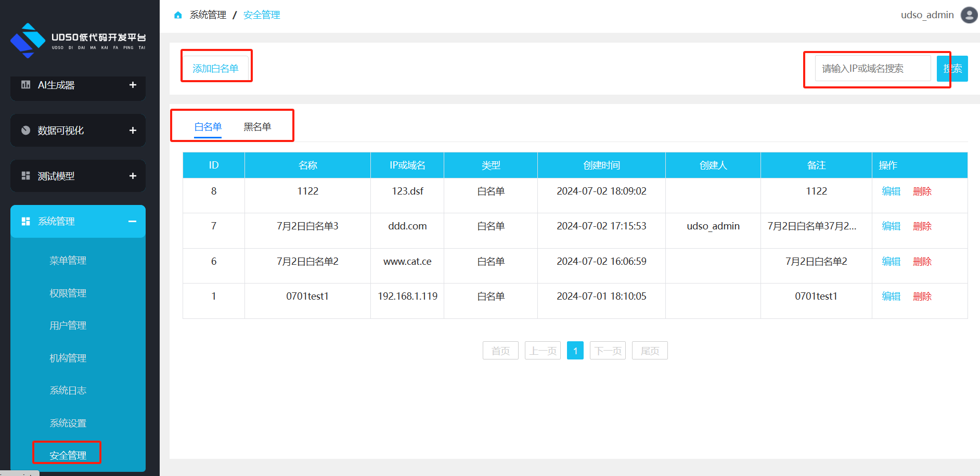Click the AI生成器 menu icon
This screenshot has width=980, height=476.
pos(25,85)
